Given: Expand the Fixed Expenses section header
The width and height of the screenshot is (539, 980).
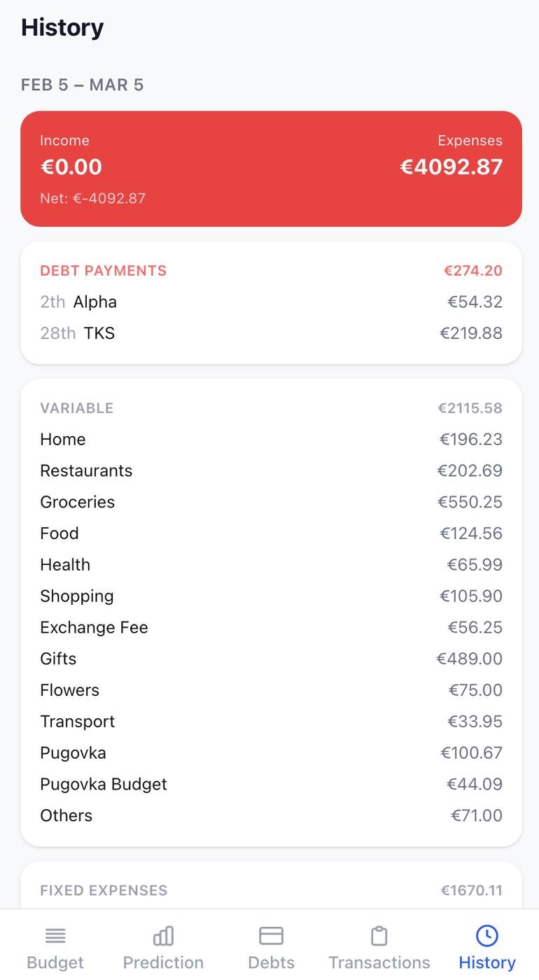Looking at the screenshot, I should pos(271,890).
